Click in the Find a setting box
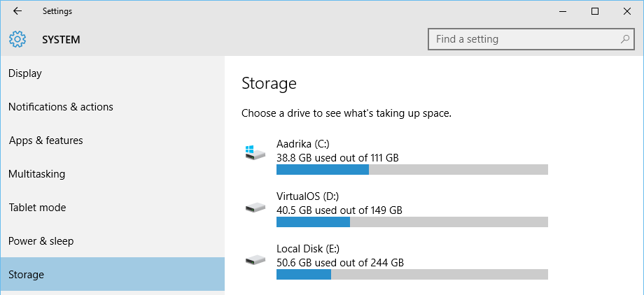644x295 pixels. click(531, 39)
